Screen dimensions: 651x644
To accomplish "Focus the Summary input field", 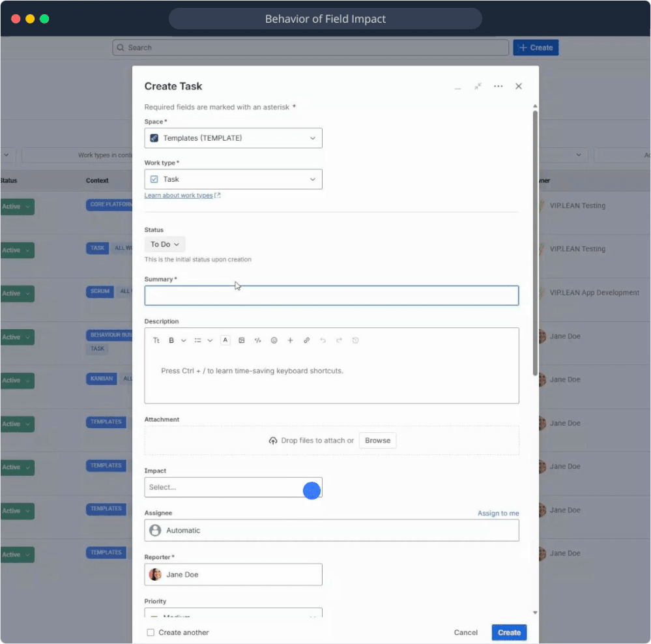I will coord(331,296).
